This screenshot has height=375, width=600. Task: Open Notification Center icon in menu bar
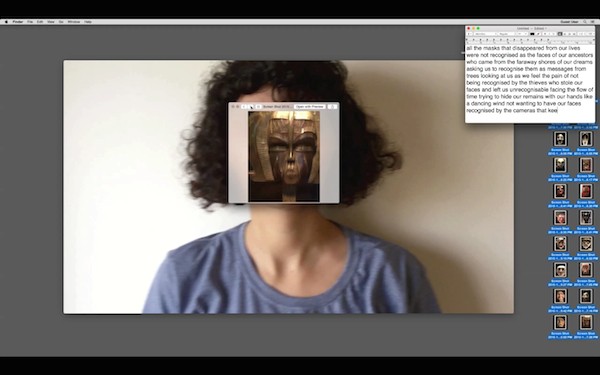pyautogui.click(x=592, y=22)
